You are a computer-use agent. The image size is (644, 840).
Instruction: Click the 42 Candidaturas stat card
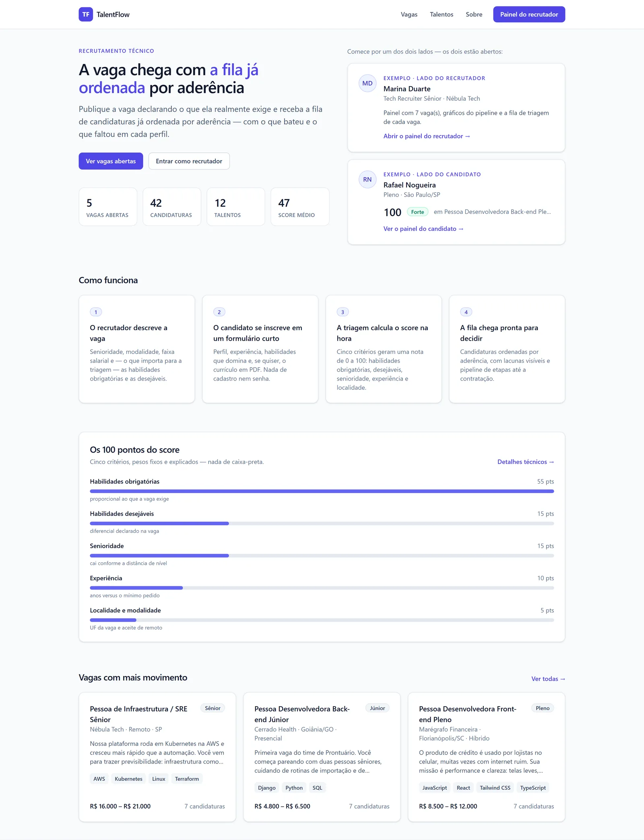[172, 207]
